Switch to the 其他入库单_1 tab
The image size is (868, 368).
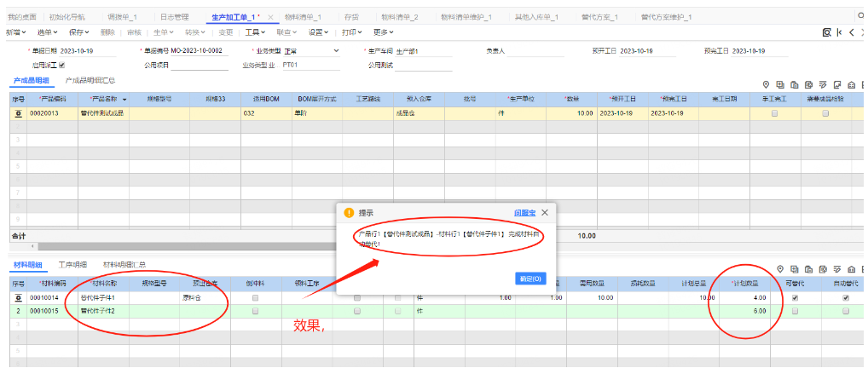click(536, 18)
